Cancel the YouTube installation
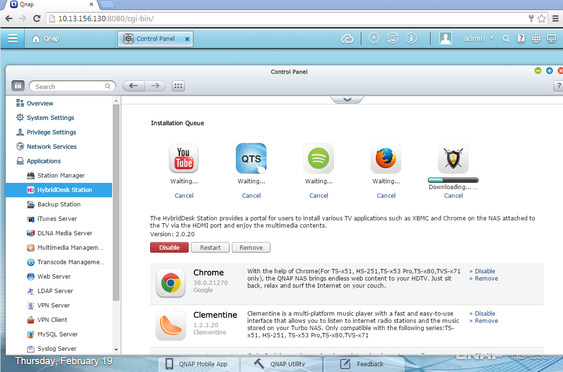The width and height of the screenshot is (563, 372). 184,196
